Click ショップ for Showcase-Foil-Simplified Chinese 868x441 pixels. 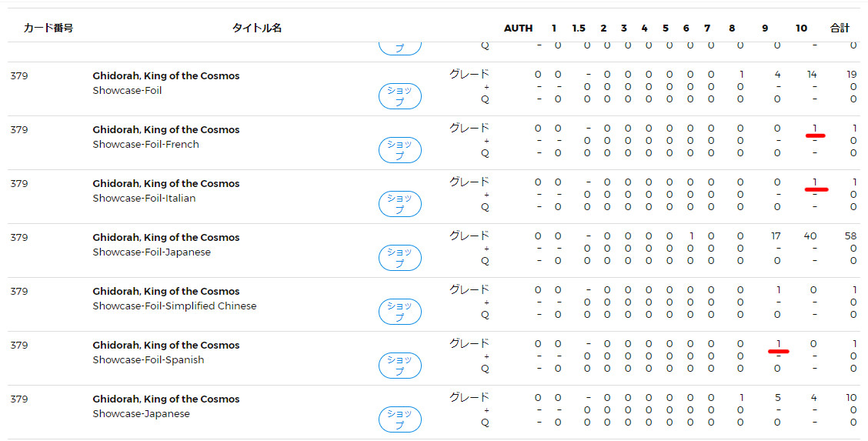(399, 312)
